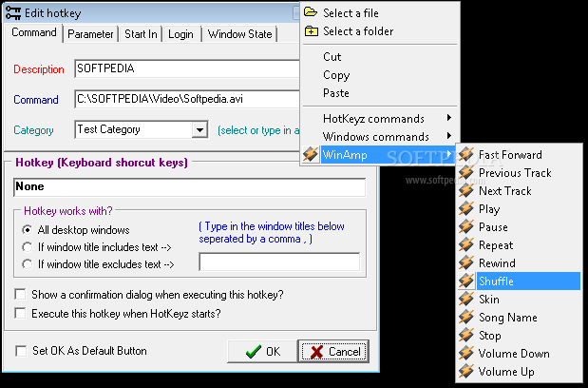Select If window title excludes text option
The width and height of the screenshot is (588, 388).
pos(27,264)
